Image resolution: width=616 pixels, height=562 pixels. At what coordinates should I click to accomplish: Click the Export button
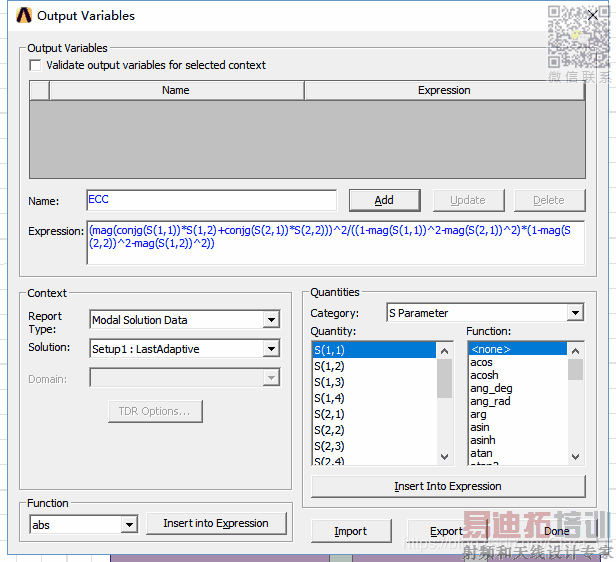[446, 531]
